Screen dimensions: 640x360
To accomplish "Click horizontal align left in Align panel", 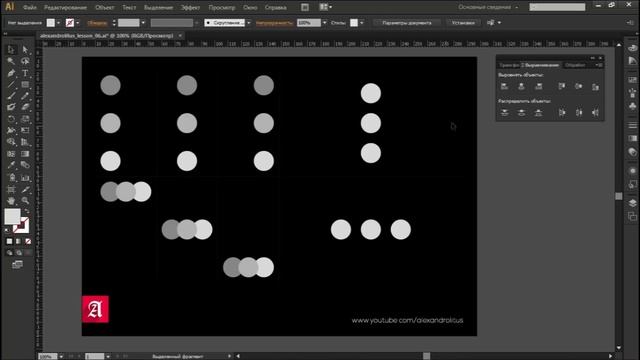I will [504, 86].
